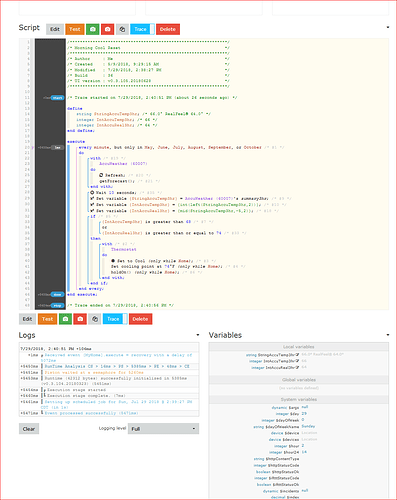
Task: Toggle the Trace switch below the script
Action: click(115, 319)
